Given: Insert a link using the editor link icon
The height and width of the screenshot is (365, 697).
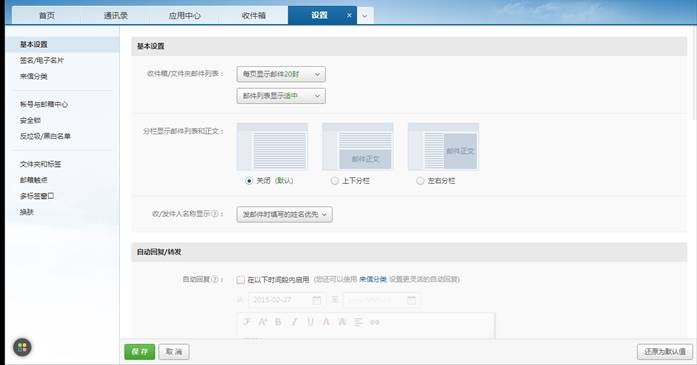Looking at the screenshot, I should click(375, 322).
